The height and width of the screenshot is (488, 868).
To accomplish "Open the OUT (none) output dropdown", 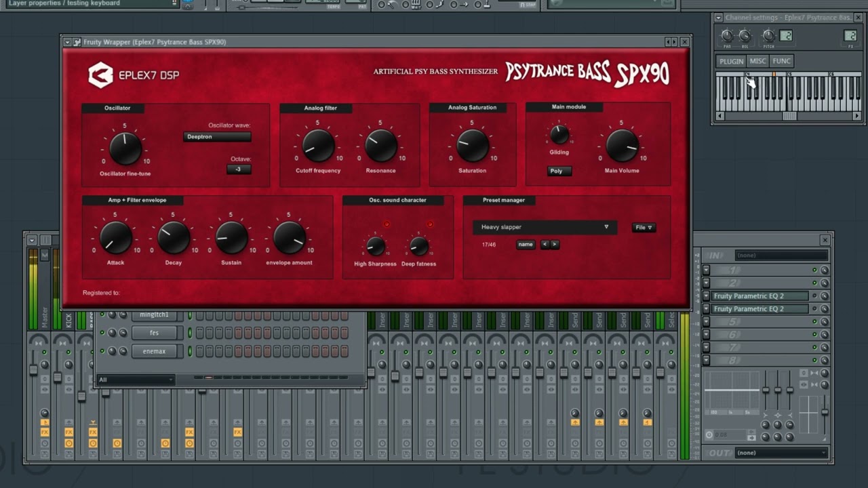I will [x=781, y=453].
